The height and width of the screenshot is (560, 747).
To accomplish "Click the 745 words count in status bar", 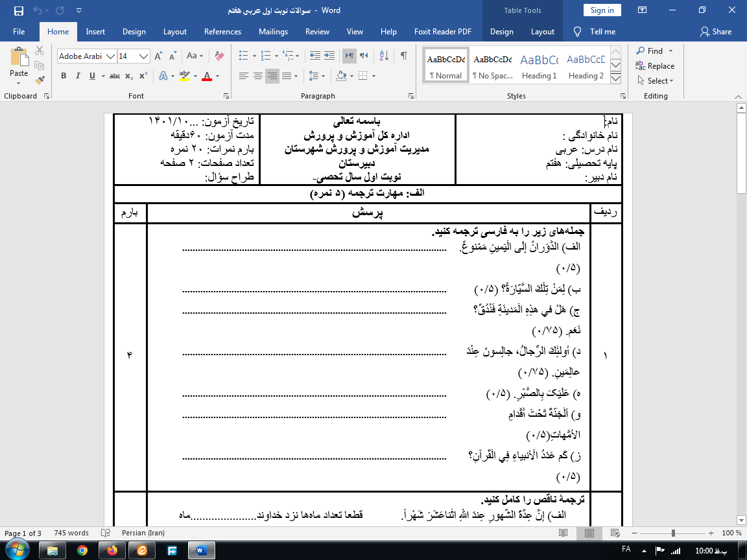I will (71, 533).
